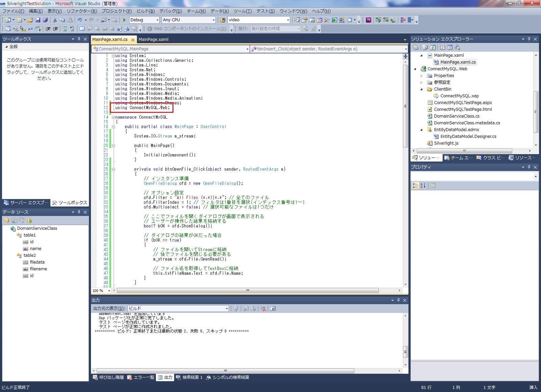Editor horizontal scrollbar thumb
This screenshot has width=541, height=392.
coord(248,291)
